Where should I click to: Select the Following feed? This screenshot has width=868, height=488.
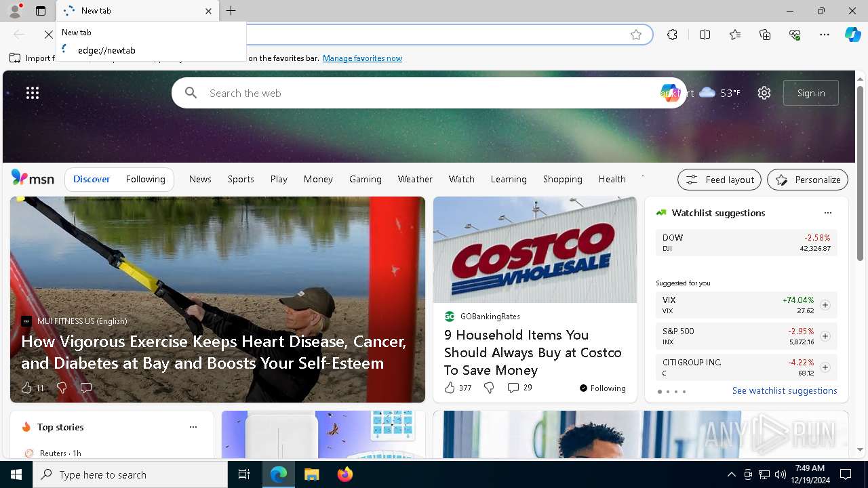145,179
